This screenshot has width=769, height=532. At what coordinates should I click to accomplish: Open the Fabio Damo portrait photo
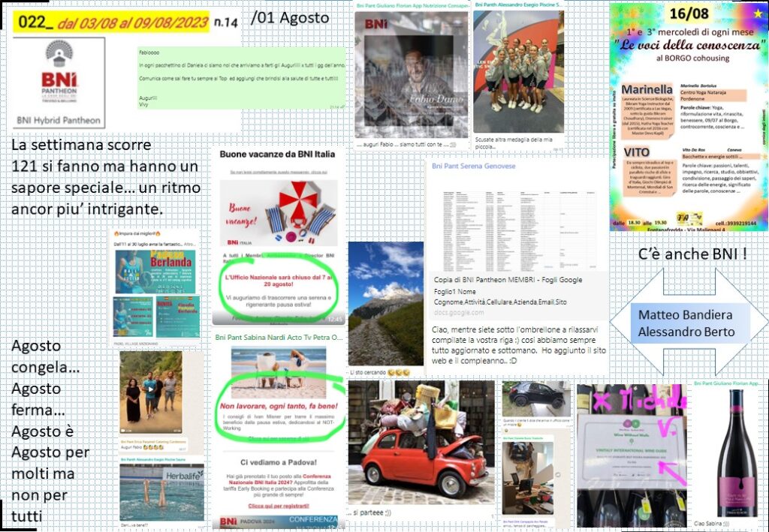pyautogui.click(x=412, y=75)
